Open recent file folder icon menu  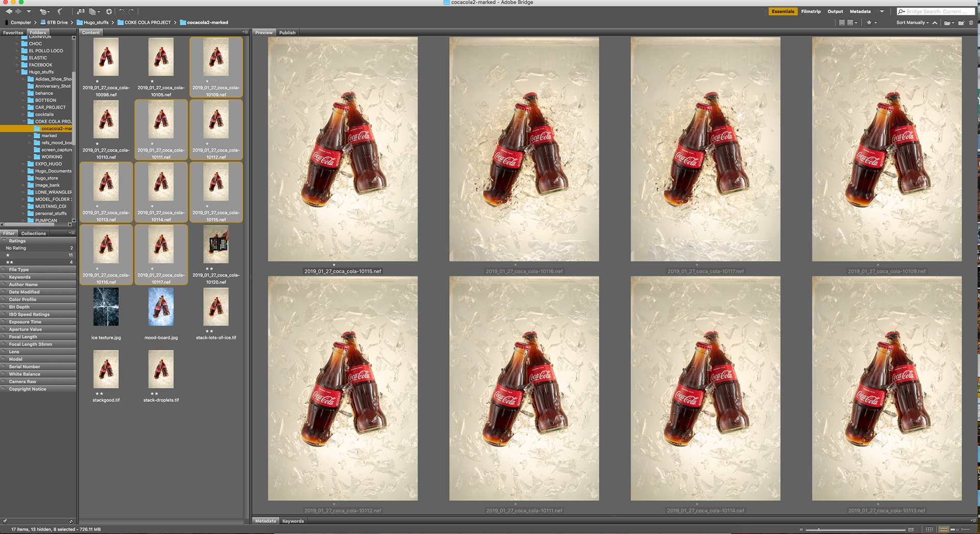click(948, 22)
